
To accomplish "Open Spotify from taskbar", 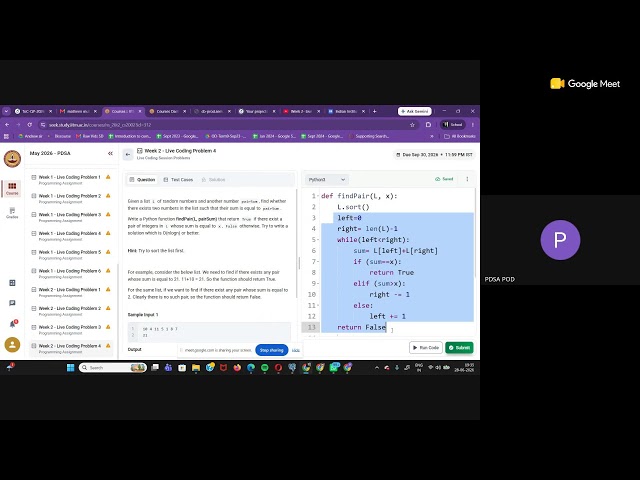I will 264,368.
